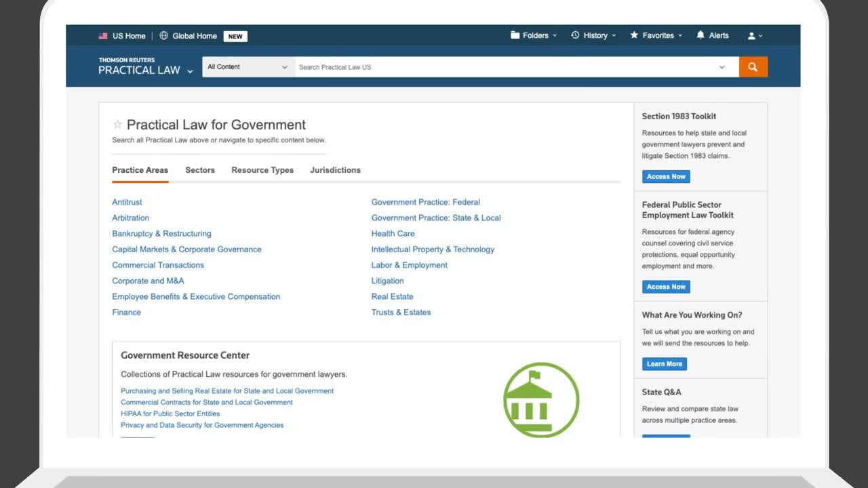This screenshot has height=488, width=868.
Task: Expand the History dropdown
Action: tap(593, 36)
